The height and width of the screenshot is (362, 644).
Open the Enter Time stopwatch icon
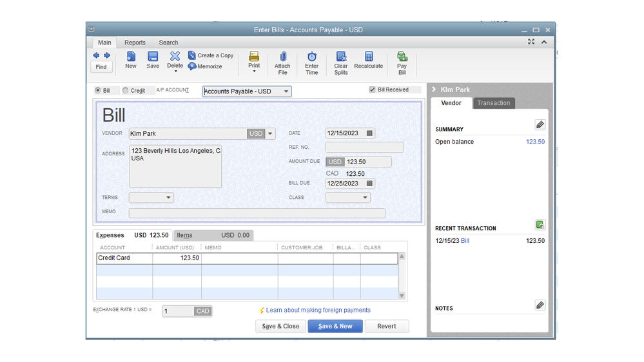(x=311, y=57)
